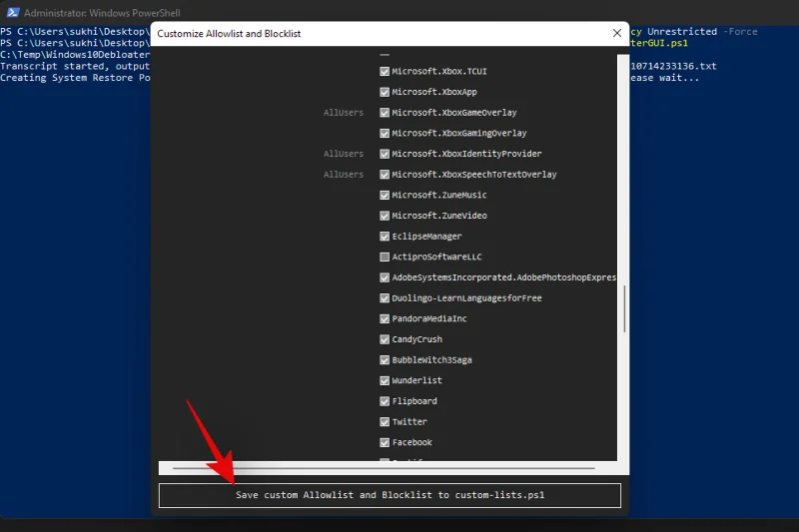Uncheck Microsoft.XboxIdentityProvider
The width and height of the screenshot is (799, 532).
point(385,154)
